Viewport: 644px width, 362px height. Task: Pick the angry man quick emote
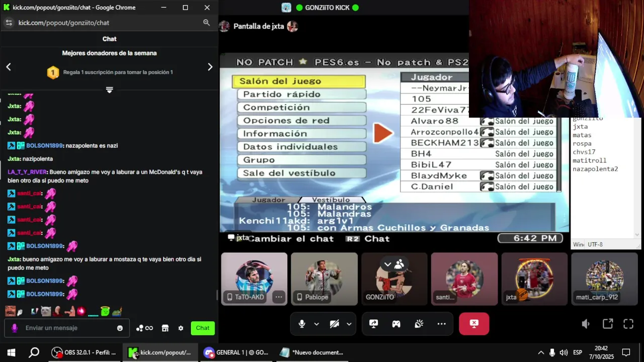coord(10,311)
